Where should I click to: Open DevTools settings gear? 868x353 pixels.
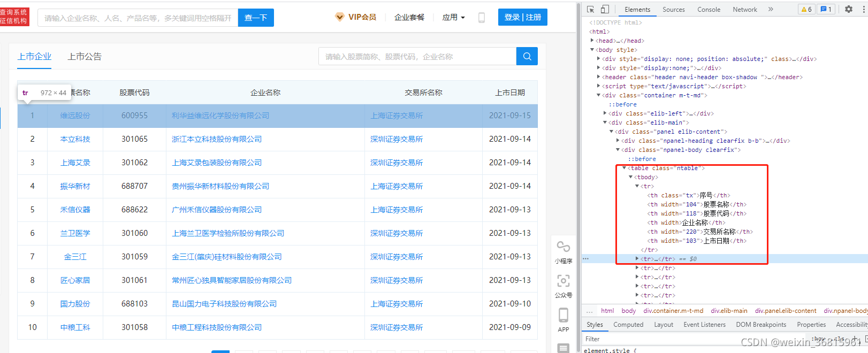pos(849,9)
